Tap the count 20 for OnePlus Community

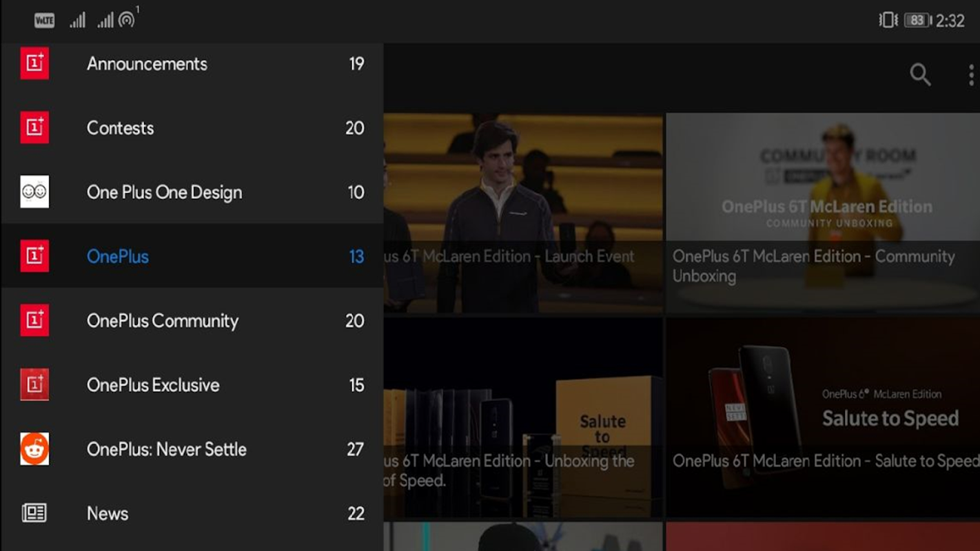tap(355, 321)
